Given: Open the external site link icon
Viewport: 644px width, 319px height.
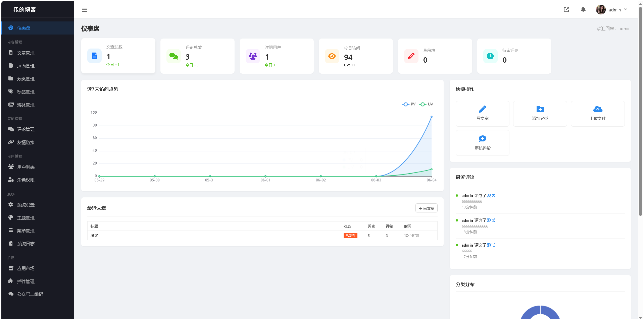Looking at the screenshot, I should (x=566, y=9).
